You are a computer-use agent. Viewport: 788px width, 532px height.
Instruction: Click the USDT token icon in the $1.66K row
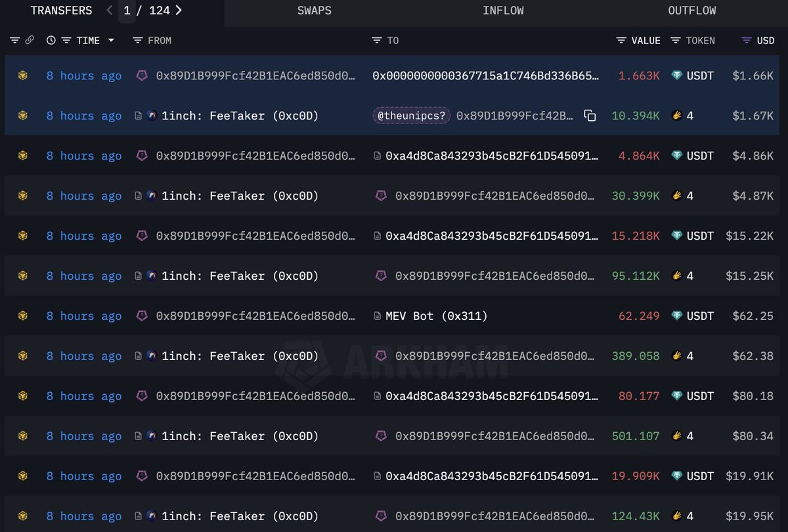pyautogui.click(x=676, y=76)
